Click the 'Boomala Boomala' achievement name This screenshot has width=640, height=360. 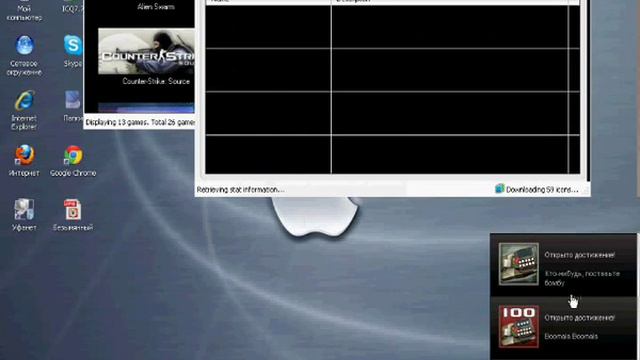(571, 336)
